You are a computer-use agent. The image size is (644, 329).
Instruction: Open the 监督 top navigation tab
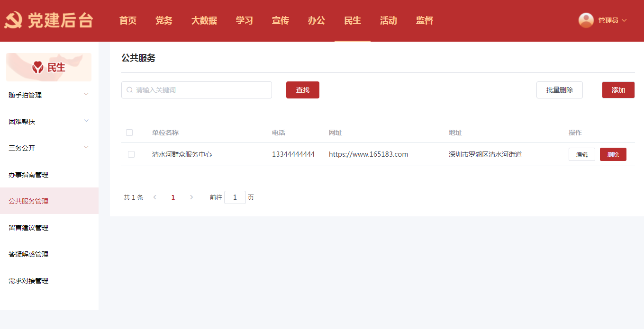424,21
